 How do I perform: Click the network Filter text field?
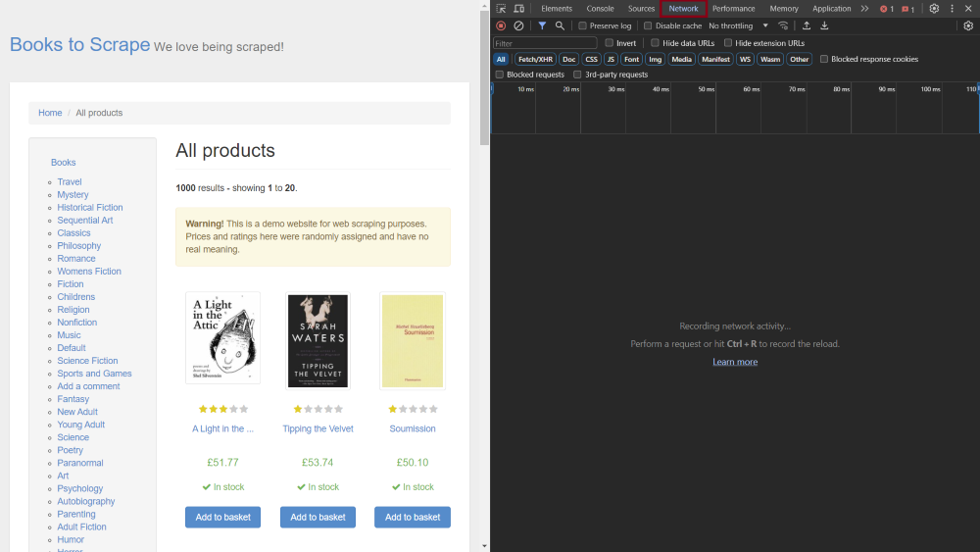pos(545,43)
